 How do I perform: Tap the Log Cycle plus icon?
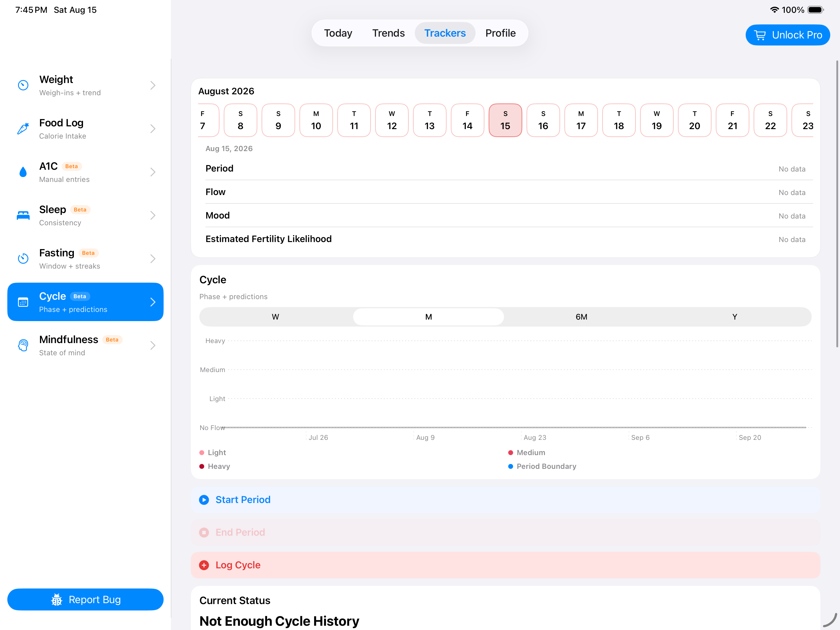click(204, 565)
